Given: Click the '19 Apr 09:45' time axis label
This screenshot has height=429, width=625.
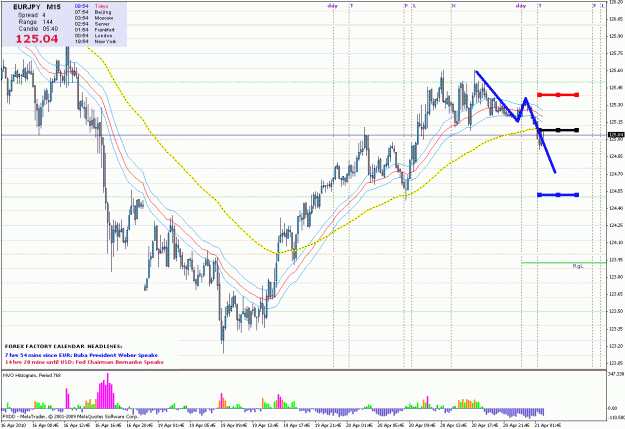Looking at the screenshot, I should click(233, 425).
